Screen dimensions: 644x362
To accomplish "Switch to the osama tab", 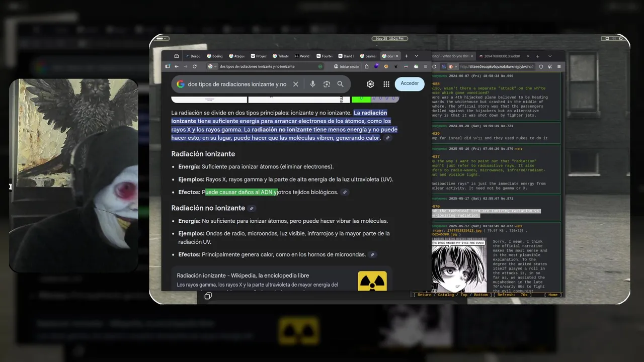I will point(367,56).
